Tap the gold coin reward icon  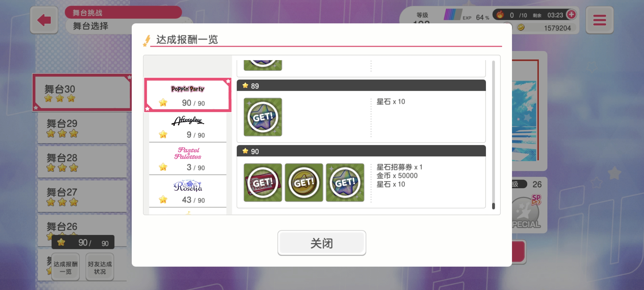coord(304,183)
